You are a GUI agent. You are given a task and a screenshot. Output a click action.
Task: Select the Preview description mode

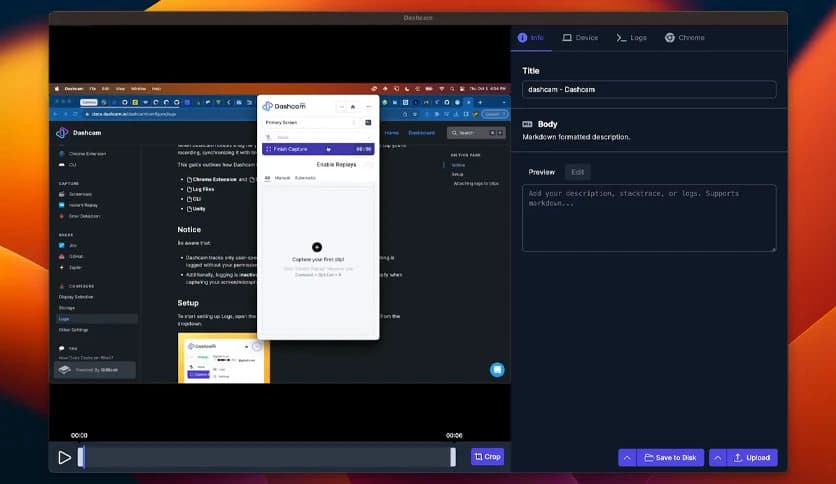coord(541,172)
